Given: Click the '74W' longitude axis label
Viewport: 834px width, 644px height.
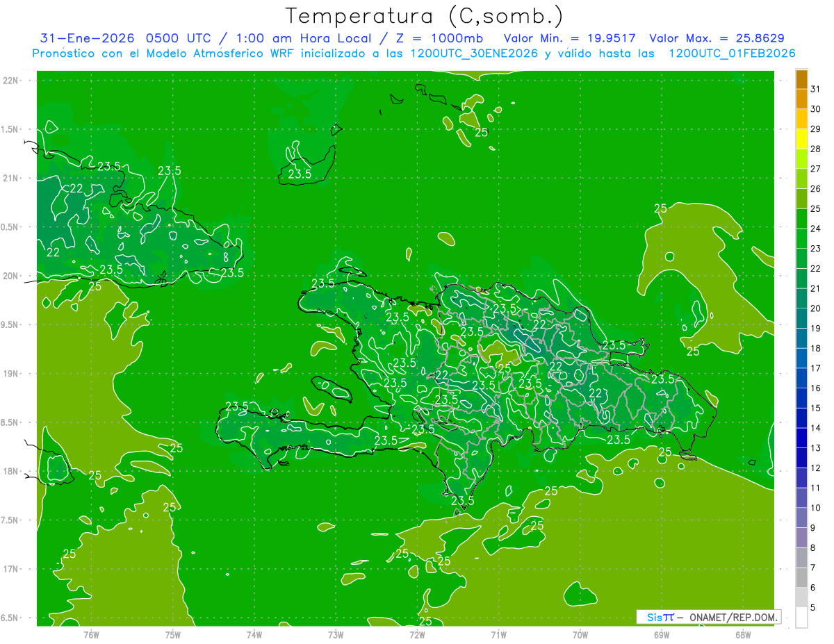Looking at the screenshot, I should click(254, 635).
